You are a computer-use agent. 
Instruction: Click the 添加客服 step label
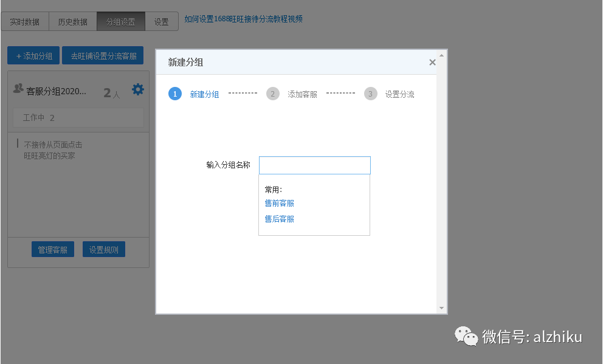pyautogui.click(x=302, y=94)
